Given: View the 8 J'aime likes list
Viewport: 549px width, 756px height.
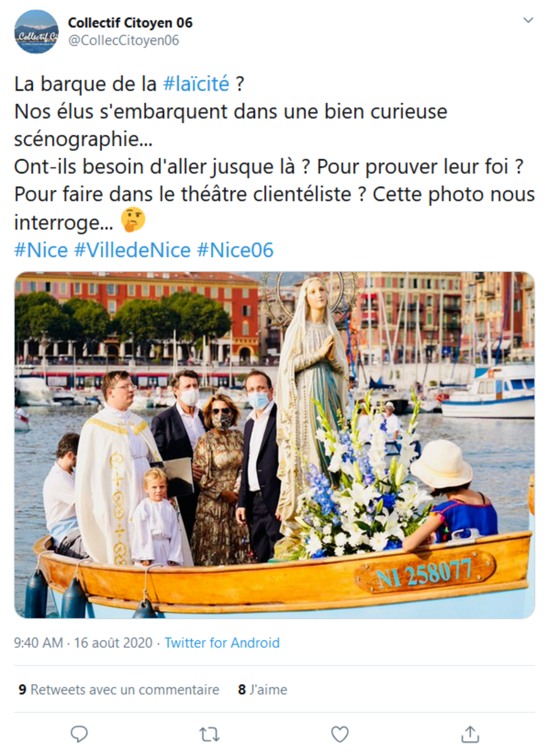Looking at the screenshot, I should pos(263,690).
